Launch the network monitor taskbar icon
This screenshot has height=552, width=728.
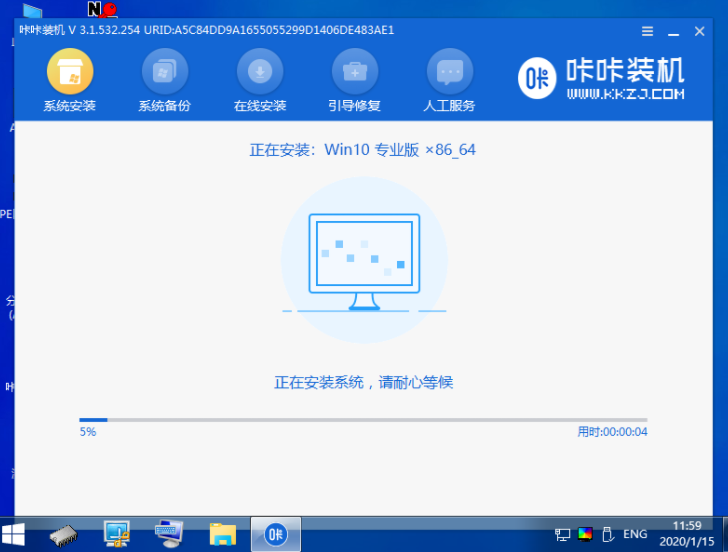(x=118, y=534)
